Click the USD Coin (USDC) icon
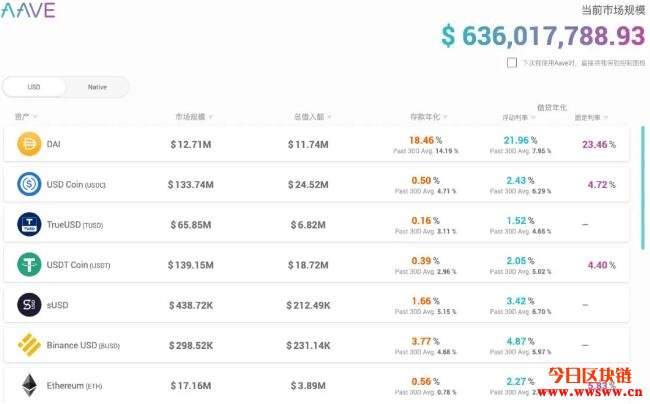This screenshot has width=650, height=404. (29, 184)
